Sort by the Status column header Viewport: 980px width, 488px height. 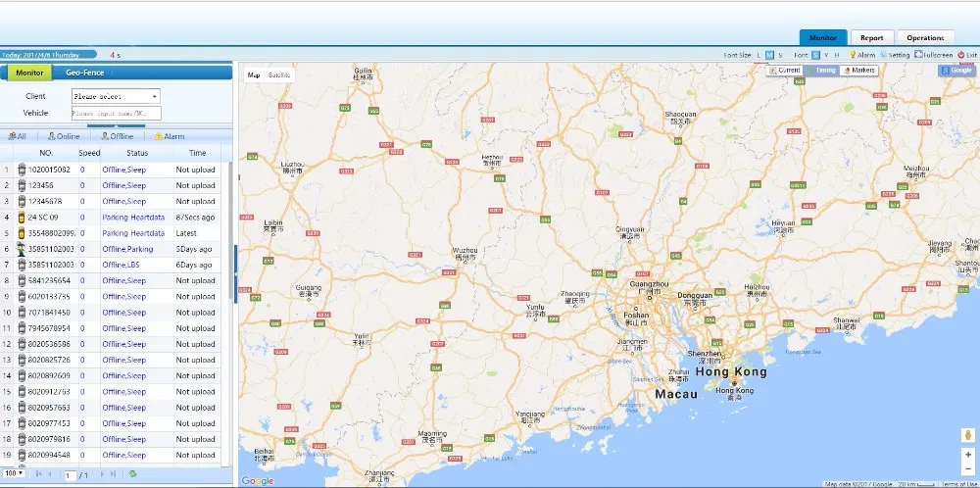[x=137, y=153]
